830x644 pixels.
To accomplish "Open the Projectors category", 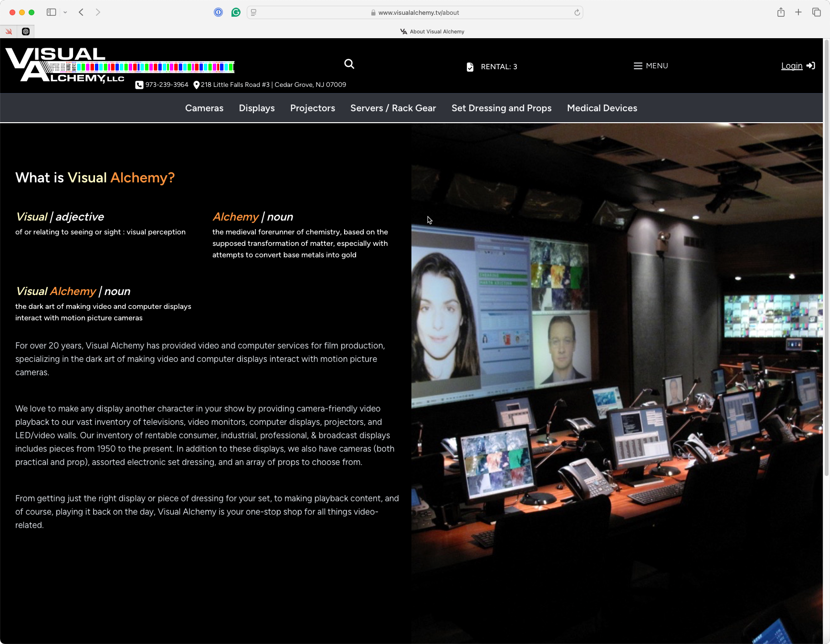I will point(313,108).
